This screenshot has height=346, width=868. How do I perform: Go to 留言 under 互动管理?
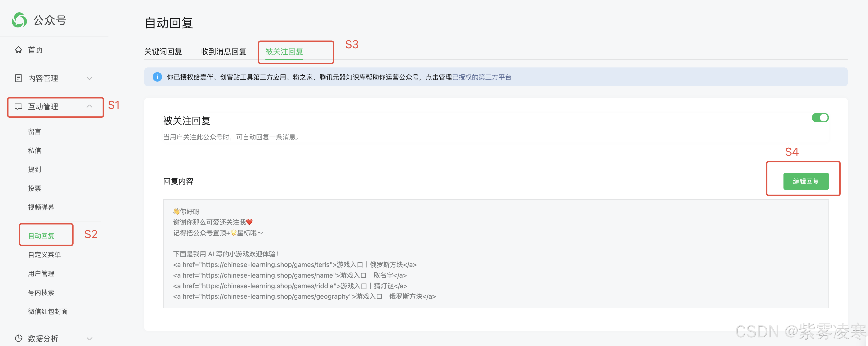tap(34, 132)
